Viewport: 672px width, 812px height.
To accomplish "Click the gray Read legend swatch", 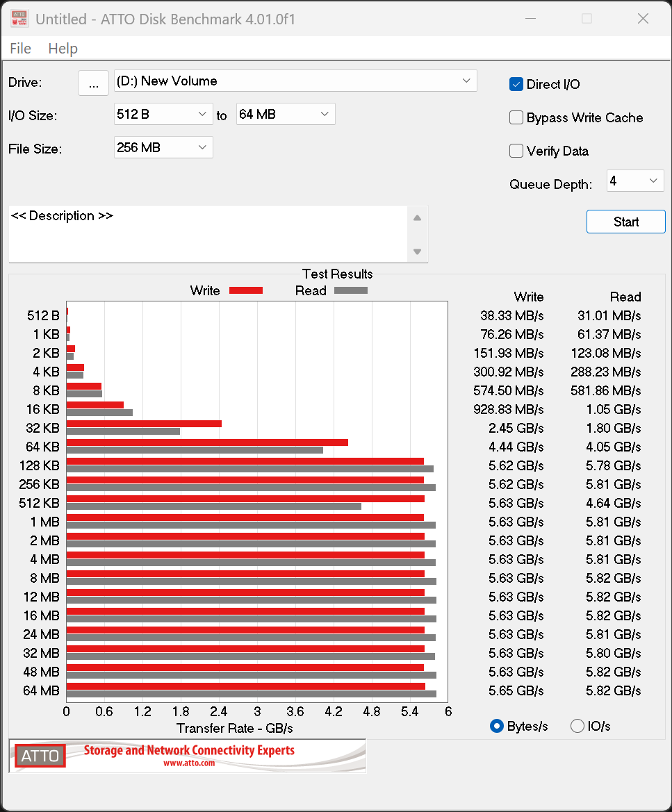I will point(350,290).
